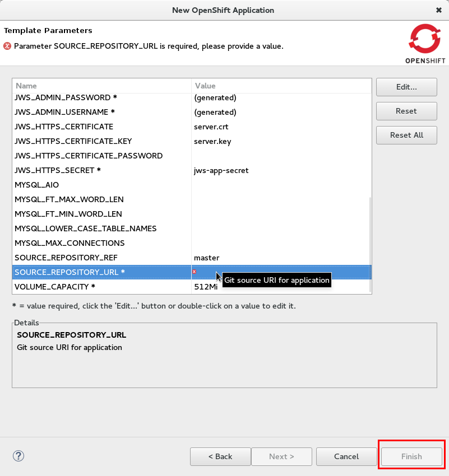Click the Details description Git source URI text
The width and height of the screenshot is (449, 476).
70,348
